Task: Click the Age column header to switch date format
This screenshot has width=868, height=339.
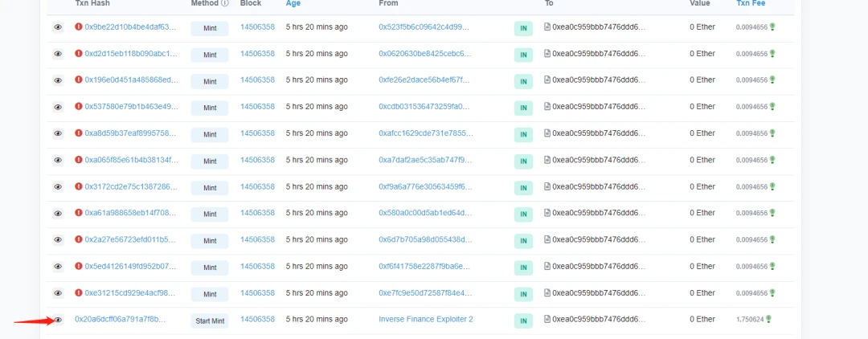Action: [x=292, y=2]
